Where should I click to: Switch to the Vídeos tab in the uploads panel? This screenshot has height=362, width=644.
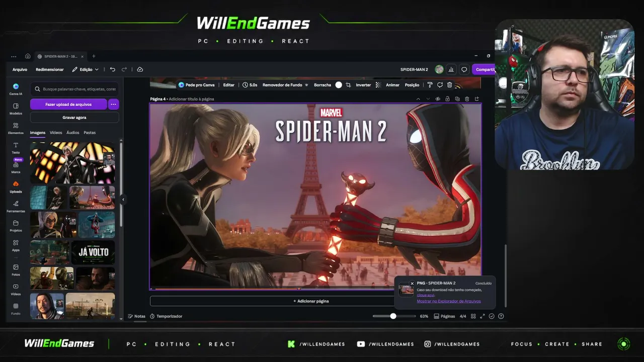pos(56,133)
